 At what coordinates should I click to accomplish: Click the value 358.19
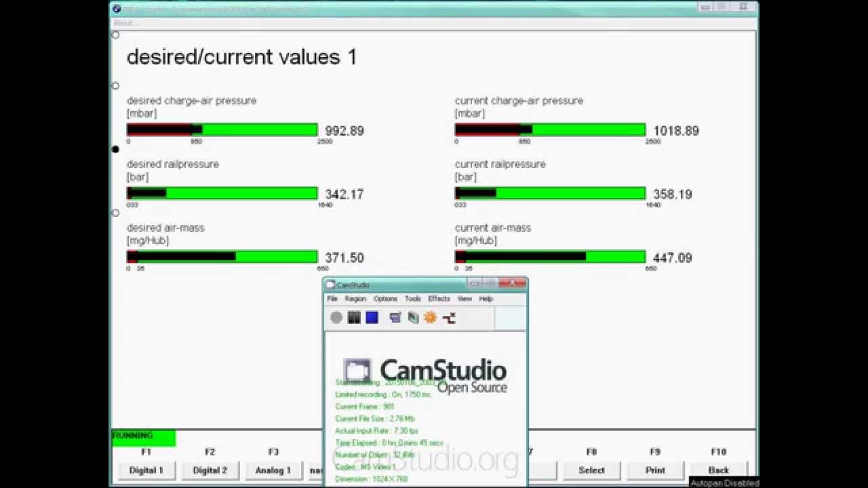(x=673, y=195)
